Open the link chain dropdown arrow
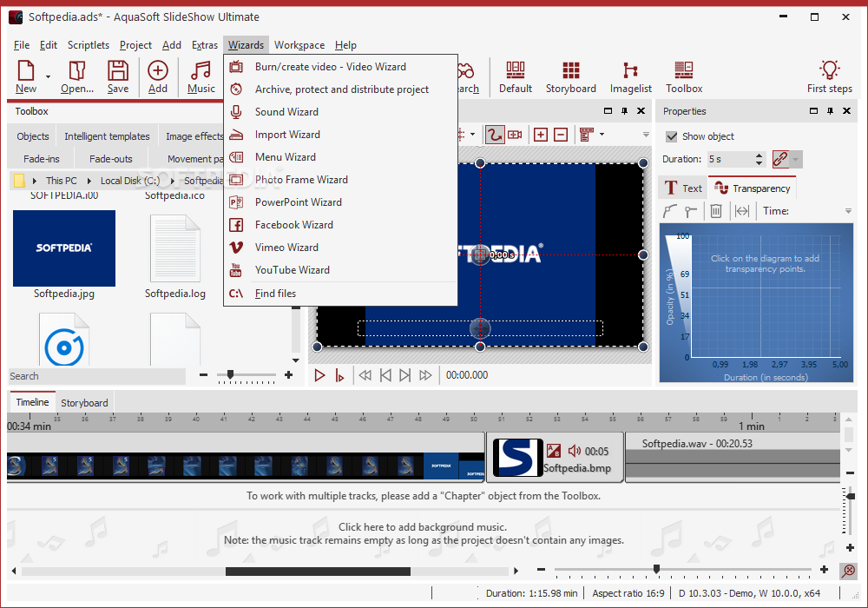The image size is (868, 608). click(795, 160)
